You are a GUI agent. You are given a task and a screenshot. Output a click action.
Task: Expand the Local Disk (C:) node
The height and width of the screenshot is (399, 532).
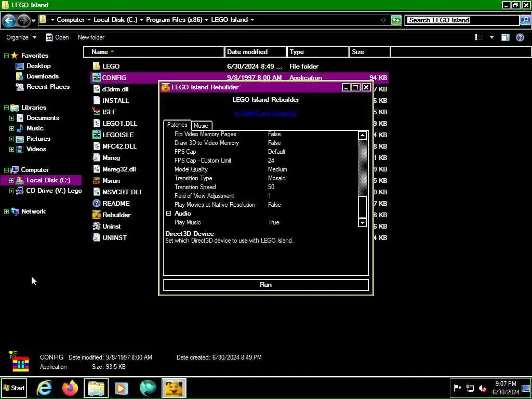[12, 180]
